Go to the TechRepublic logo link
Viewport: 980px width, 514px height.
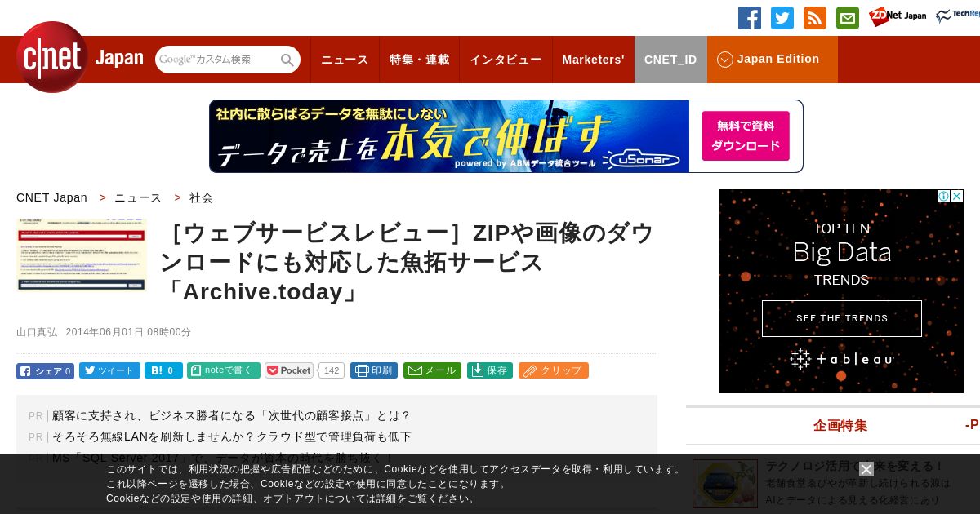tap(958, 16)
